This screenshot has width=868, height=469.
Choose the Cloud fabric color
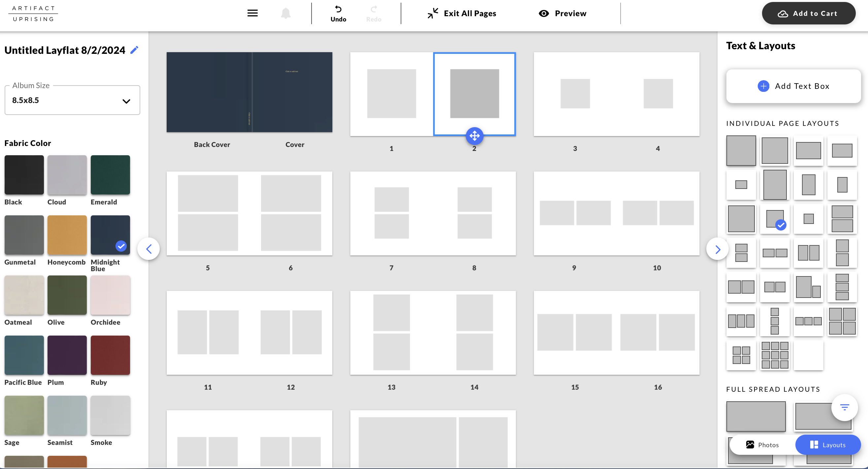coord(67,175)
